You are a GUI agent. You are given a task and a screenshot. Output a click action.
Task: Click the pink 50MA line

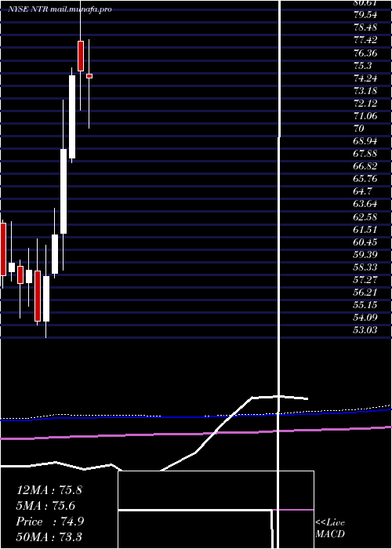pyautogui.click(x=196, y=433)
